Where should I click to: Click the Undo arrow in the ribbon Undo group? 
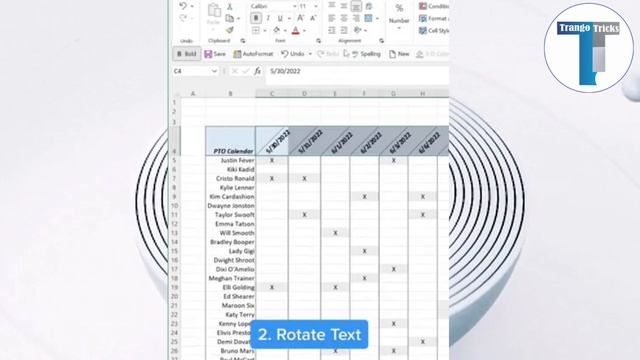pos(183,6)
